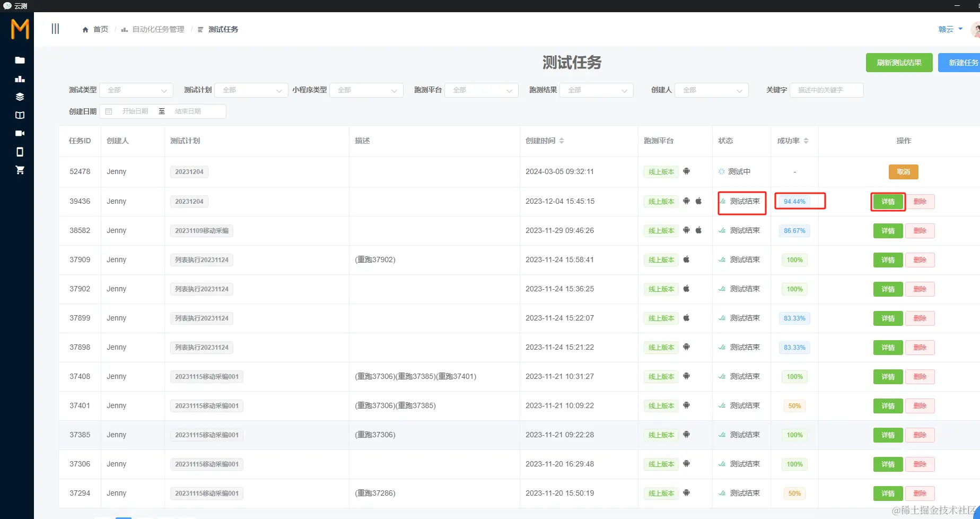This screenshot has height=519, width=980.
Task: Click the blue 新建任务 button
Action: coord(959,63)
